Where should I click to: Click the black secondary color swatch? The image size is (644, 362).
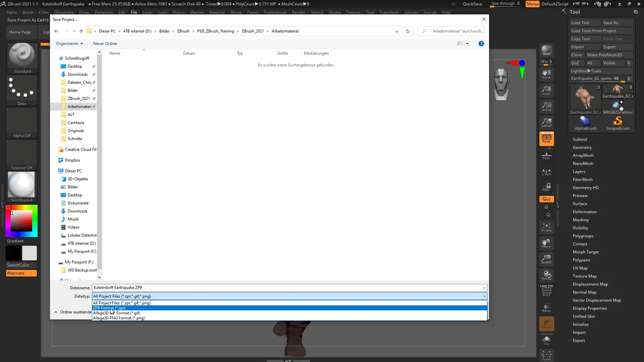pos(13,253)
